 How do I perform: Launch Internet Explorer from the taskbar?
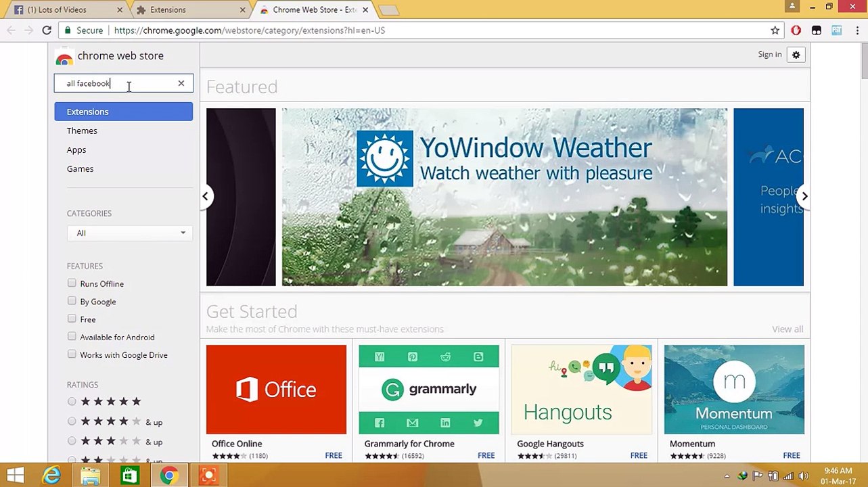point(51,476)
